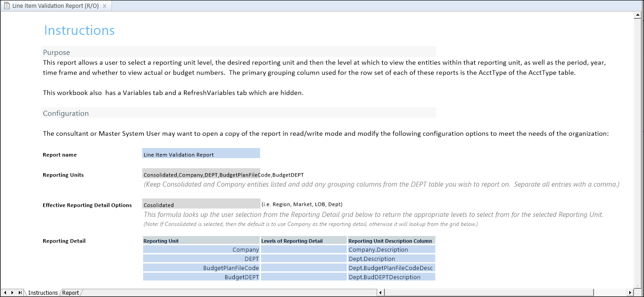Viewport: 644px width, 297px height.
Task: Click the vertical scrollbar up arrow
Action: 638,15
